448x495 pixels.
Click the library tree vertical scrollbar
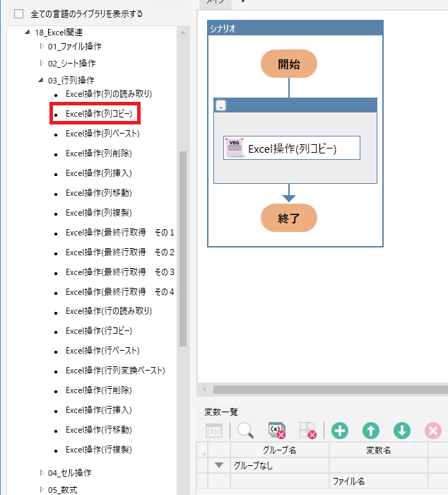183,248
